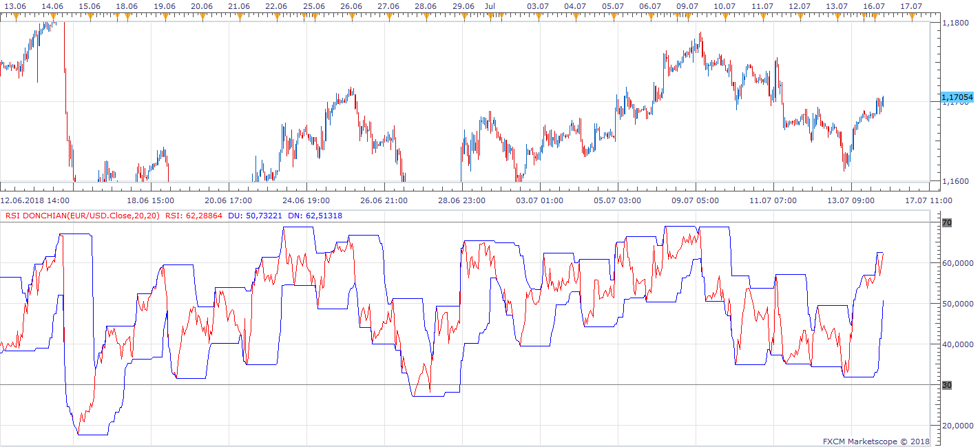Select the 13.07 09:00 time label
The image size is (980, 447).
852,200
